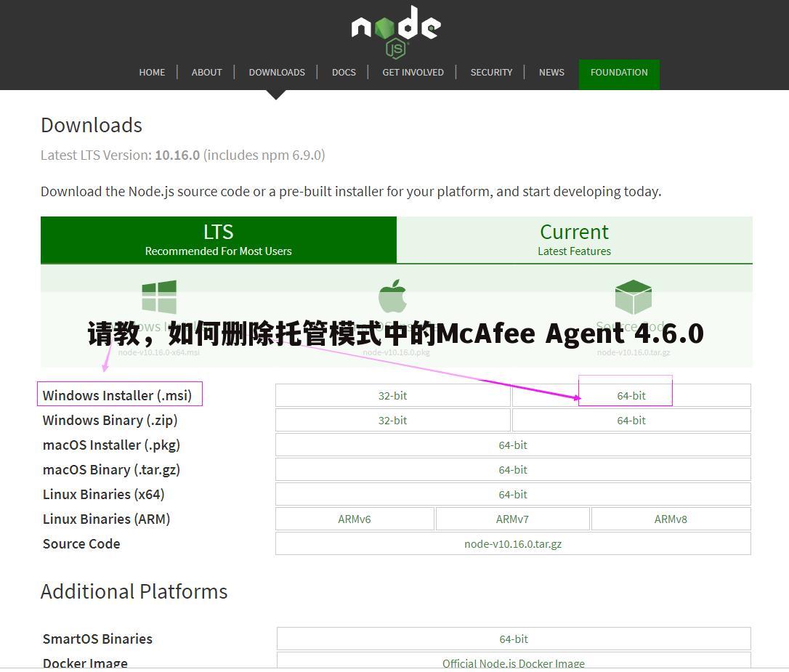This screenshot has width=789, height=672.
Task: Select the Apple logo icon for macOS installer
Action: click(392, 296)
